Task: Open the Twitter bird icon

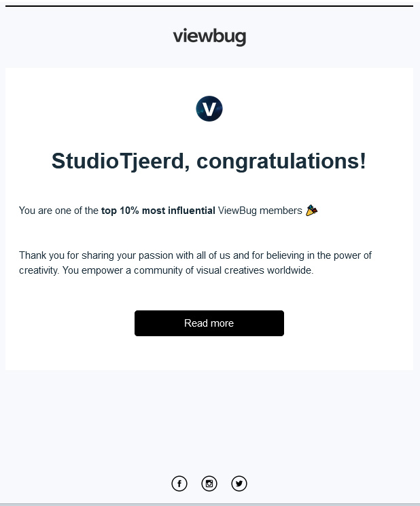Action: tap(239, 484)
